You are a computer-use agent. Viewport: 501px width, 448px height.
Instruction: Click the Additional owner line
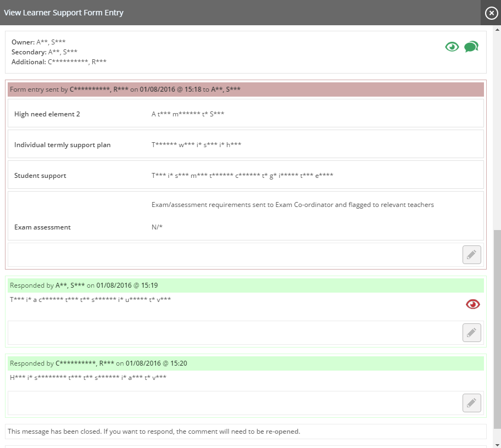click(59, 62)
